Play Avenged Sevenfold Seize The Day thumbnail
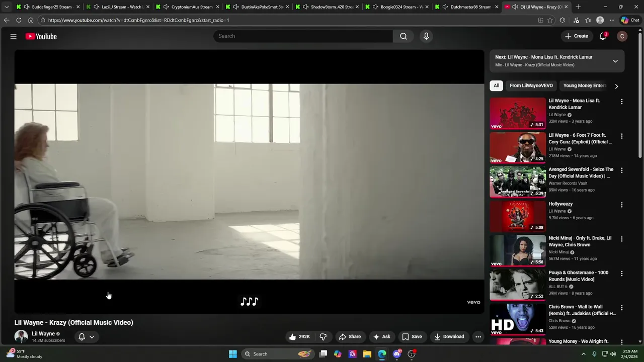The image size is (644, 362). click(x=518, y=182)
